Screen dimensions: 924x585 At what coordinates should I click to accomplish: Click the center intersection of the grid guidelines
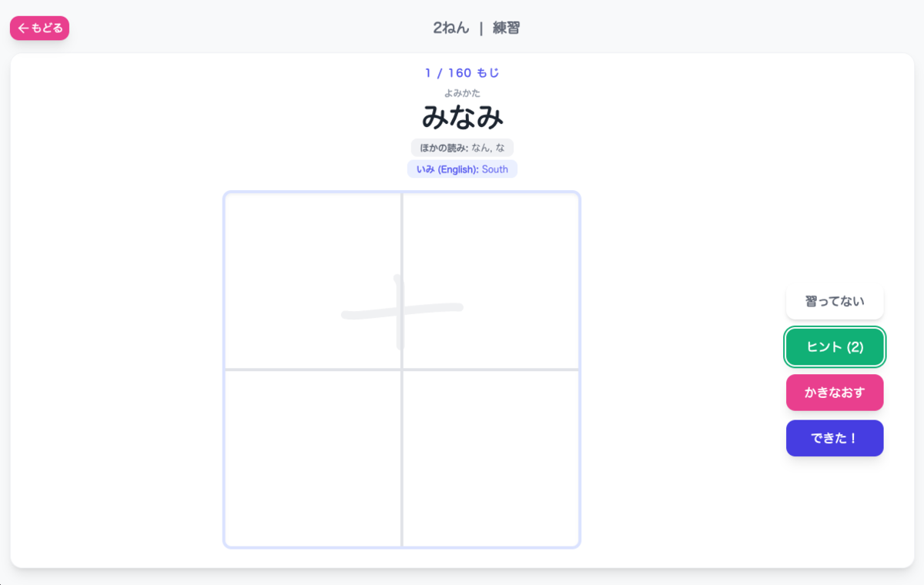pyautogui.click(x=402, y=369)
